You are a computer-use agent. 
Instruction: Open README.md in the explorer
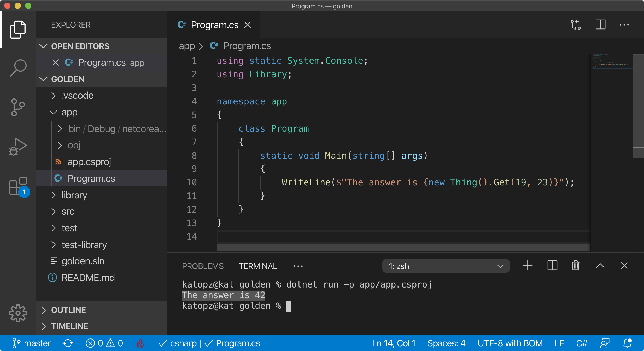[88, 278]
